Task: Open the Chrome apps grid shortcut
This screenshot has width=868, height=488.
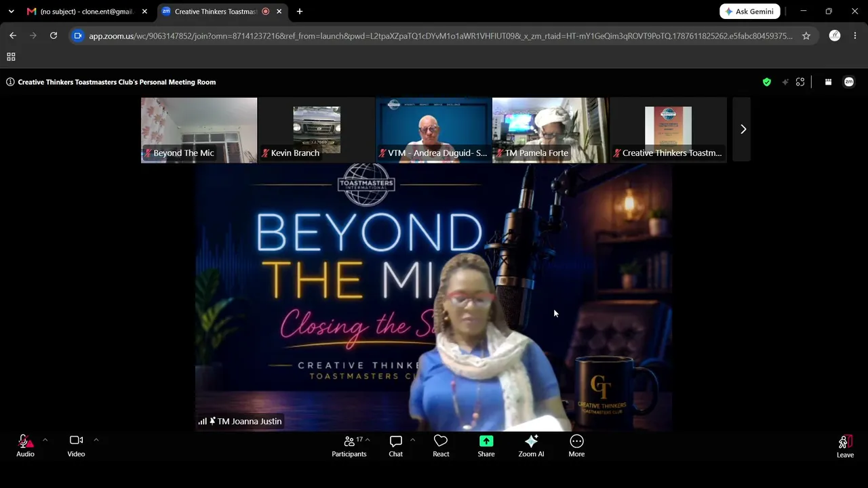Action: [11, 57]
